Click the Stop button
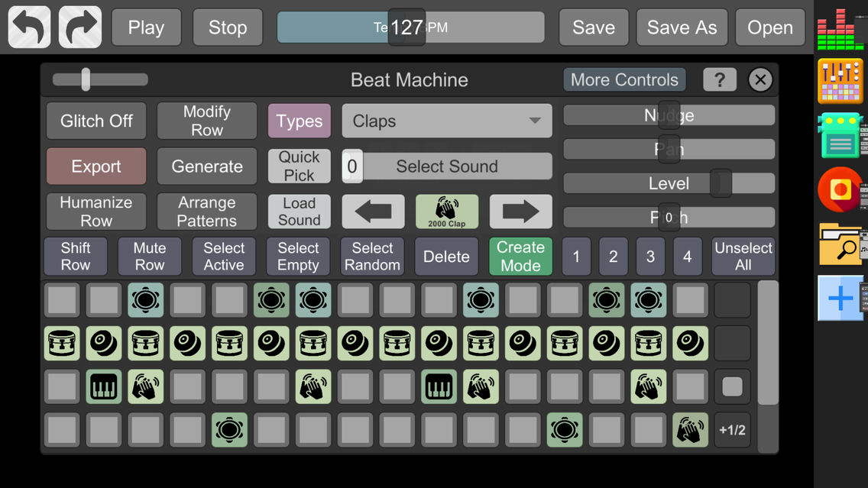The height and width of the screenshot is (488, 868). (x=228, y=27)
